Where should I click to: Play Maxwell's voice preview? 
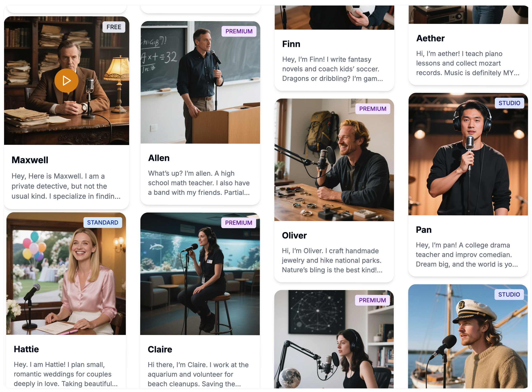click(66, 80)
